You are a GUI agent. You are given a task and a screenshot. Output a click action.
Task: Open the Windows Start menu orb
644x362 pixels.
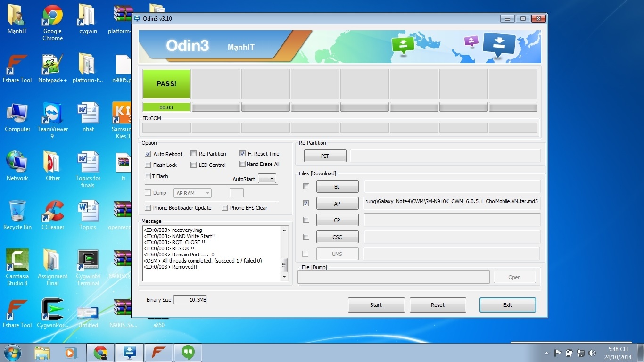12,353
